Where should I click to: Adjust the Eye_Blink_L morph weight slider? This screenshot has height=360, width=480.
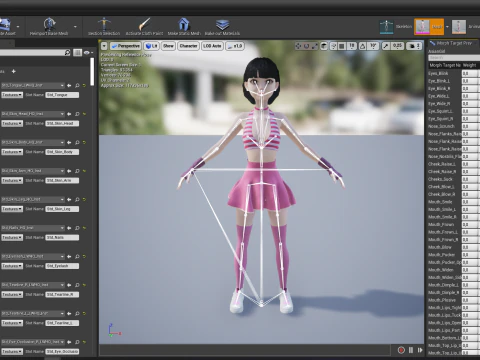pos(470,81)
